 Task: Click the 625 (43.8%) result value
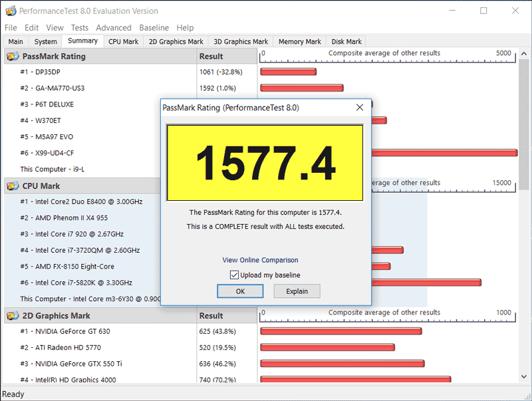217,331
